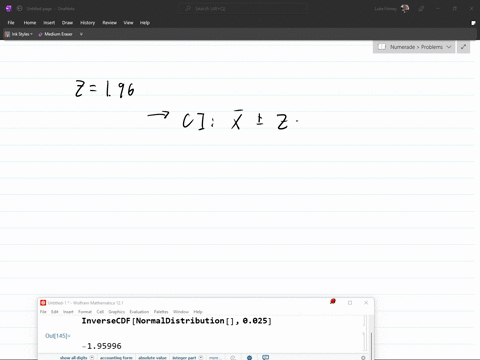Switch to the OneNote View tab
Viewport: 480px width, 360px height.
[x=128, y=23]
